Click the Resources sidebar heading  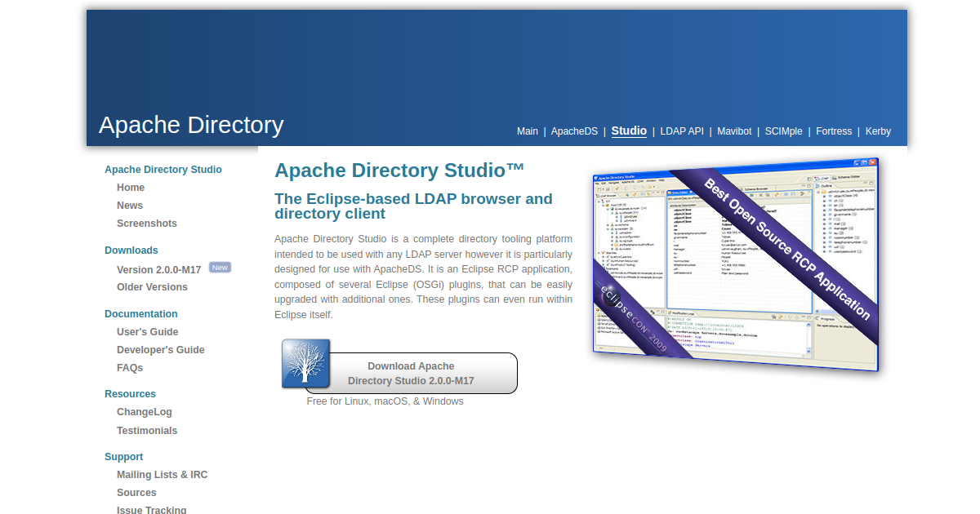pos(130,394)
